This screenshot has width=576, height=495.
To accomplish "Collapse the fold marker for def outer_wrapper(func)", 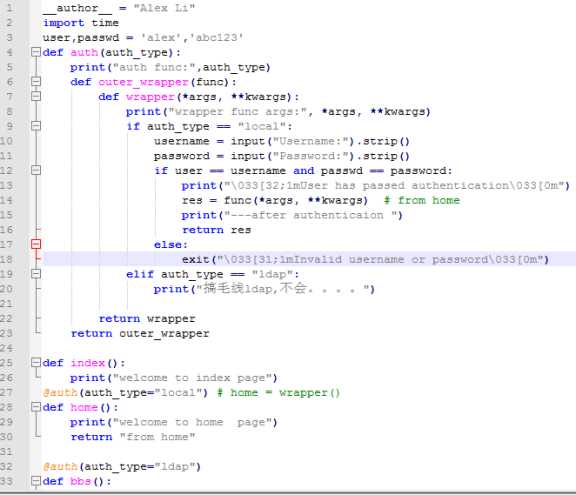I will (36, 82).
